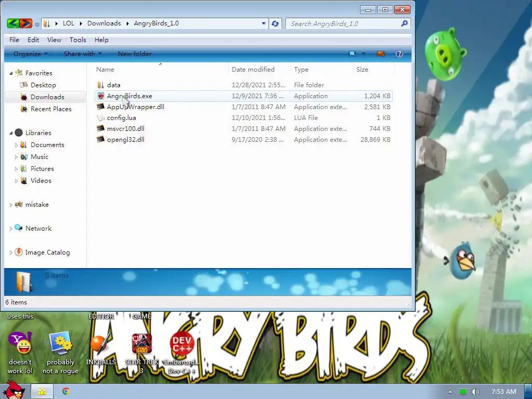The width and height of the screenshot is (532, 399).
Task: Open the View menu
Action: [x=54, y=39]
